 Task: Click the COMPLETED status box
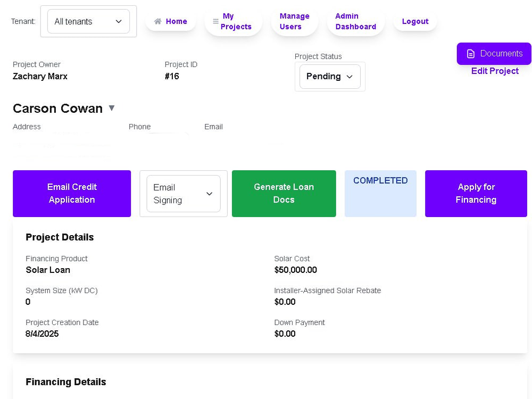[380, 194]
